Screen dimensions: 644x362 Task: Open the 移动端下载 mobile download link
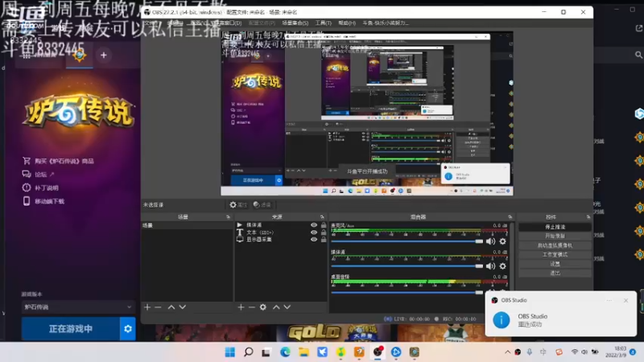pyautogui.click(x=43, y=201)
